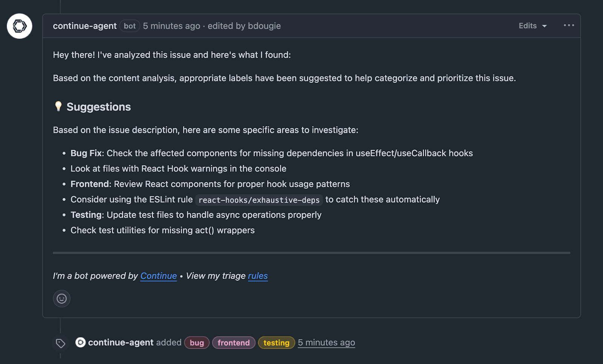Select the testing label badge
Screen dimensions: 603x364
click(x=276, y=343)
